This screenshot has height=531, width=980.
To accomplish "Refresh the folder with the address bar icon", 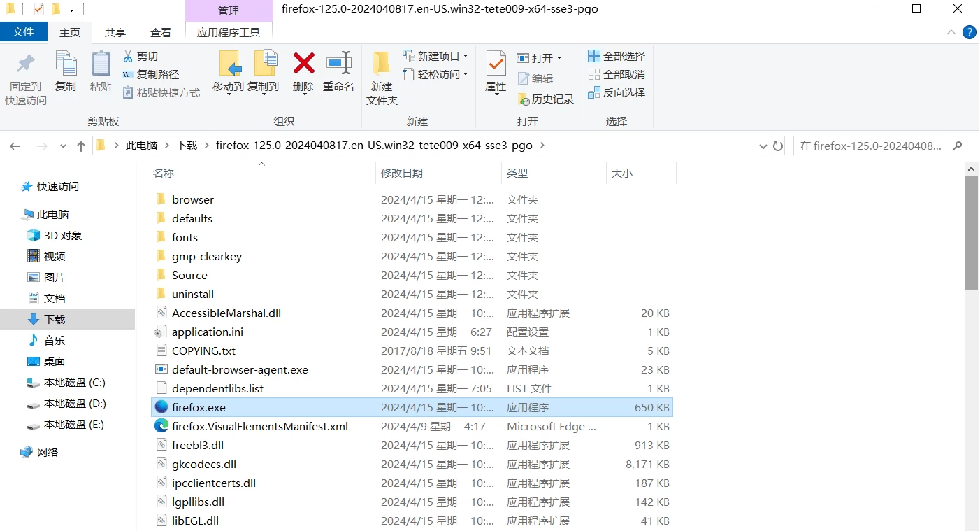I will coord(778,146).
